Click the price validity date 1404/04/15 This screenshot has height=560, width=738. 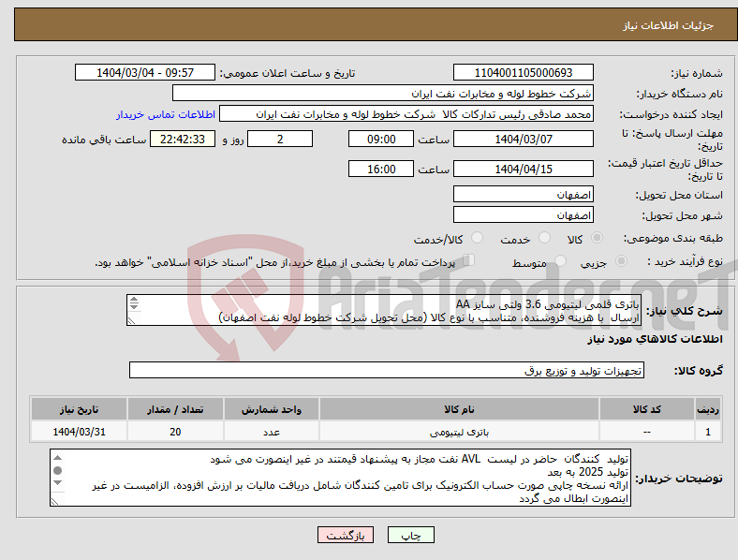click(524, 169)
